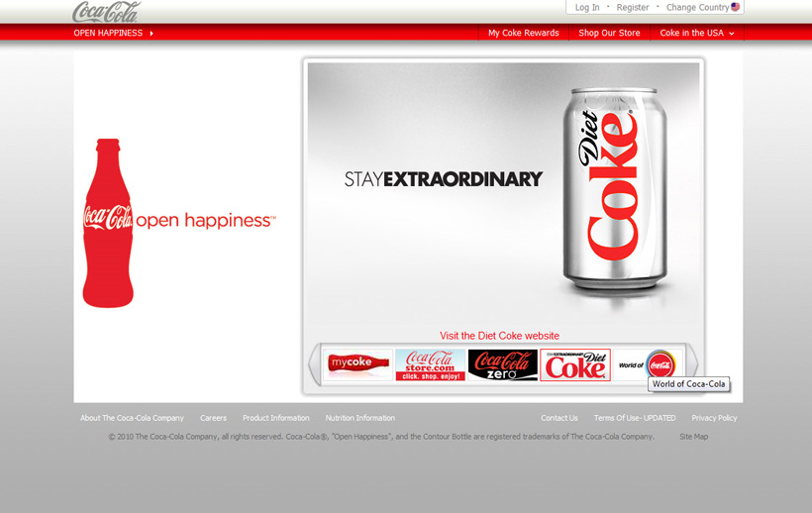Click the red Coca-Cola contour bottle
This screenshot has width=812, height=513.
108,223
